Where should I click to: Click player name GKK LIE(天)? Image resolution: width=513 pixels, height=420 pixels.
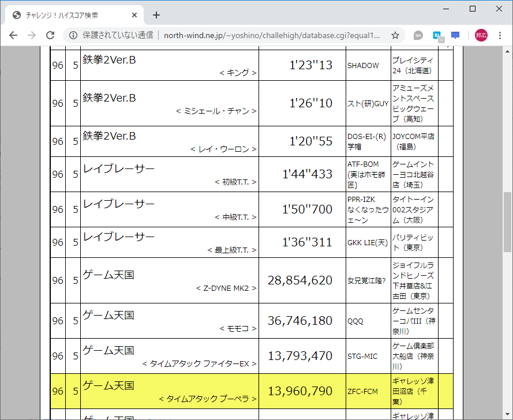click(x=368, y=243)
